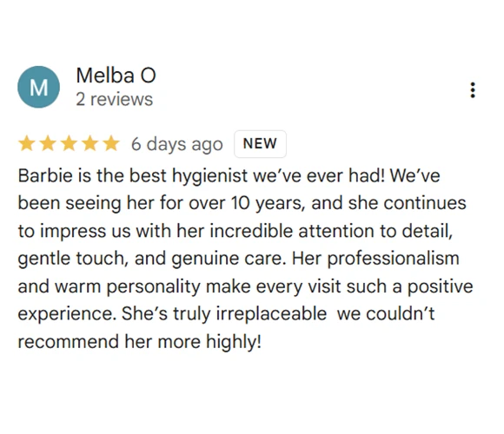Image resolution: width=504 pixels, height=434 pixels.
Task: Click the teal M profile avatar
Action: tap(38, 87)
